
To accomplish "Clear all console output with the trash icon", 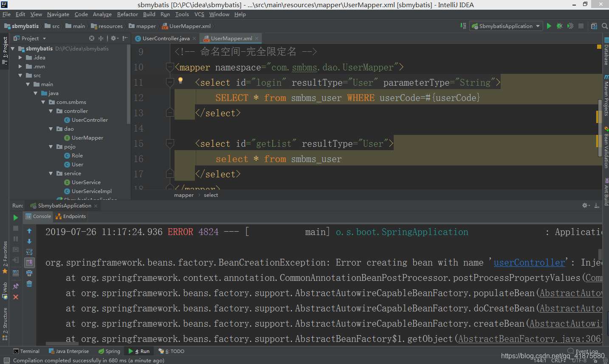I will (x=29, y=284).
